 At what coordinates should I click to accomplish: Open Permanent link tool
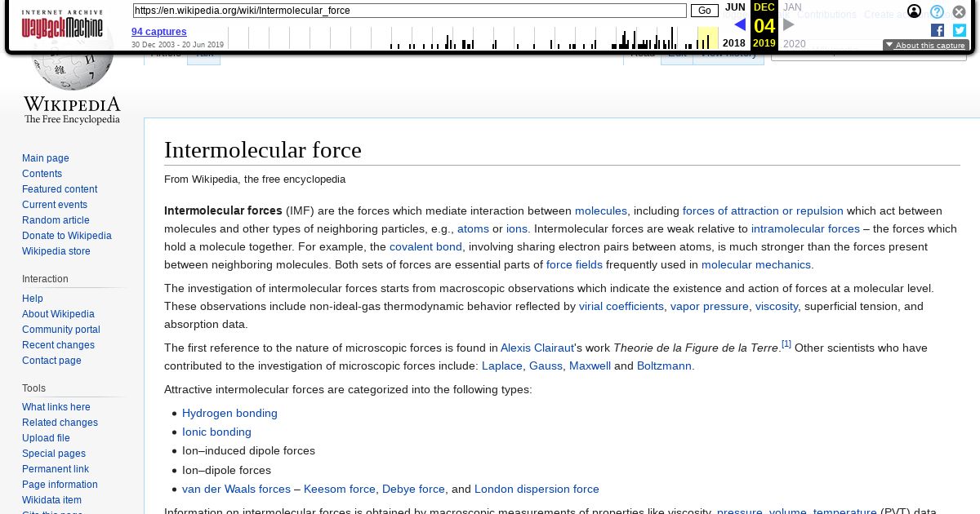tap(56, 469)
